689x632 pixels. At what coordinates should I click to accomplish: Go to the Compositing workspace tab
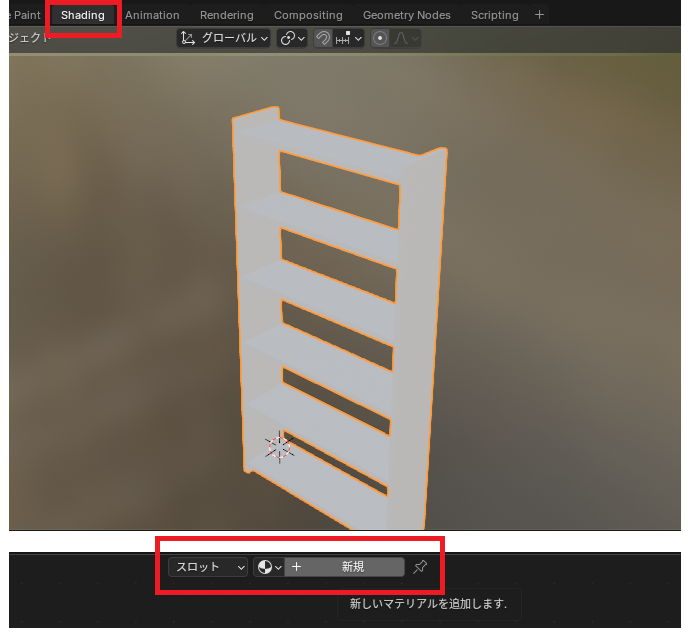point(308,15)
